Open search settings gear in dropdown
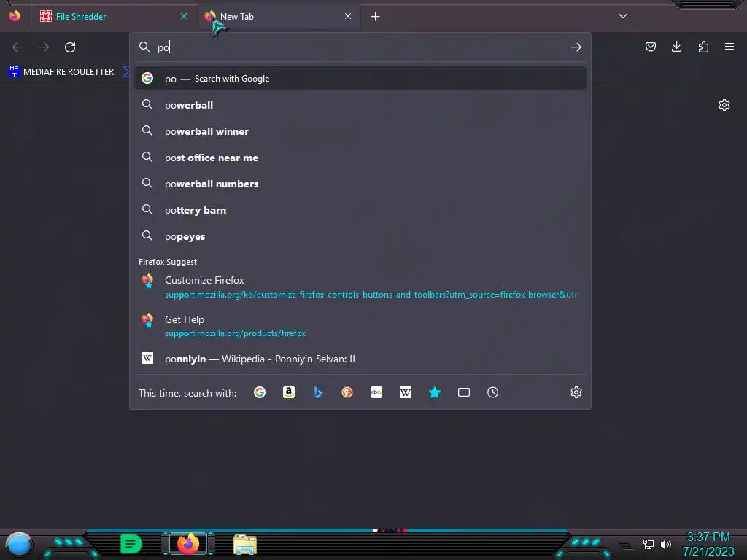Viewport: 747px width, 560px height. click(576, 392)
